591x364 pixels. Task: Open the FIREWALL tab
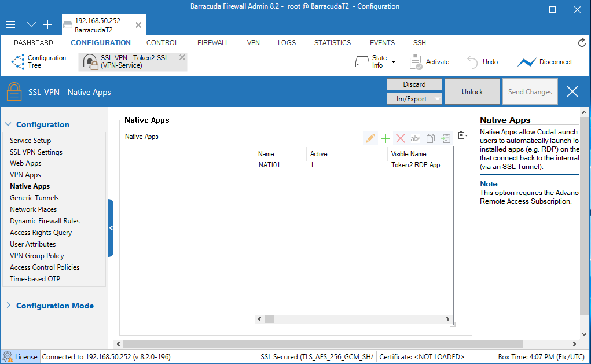pos(213,43)
